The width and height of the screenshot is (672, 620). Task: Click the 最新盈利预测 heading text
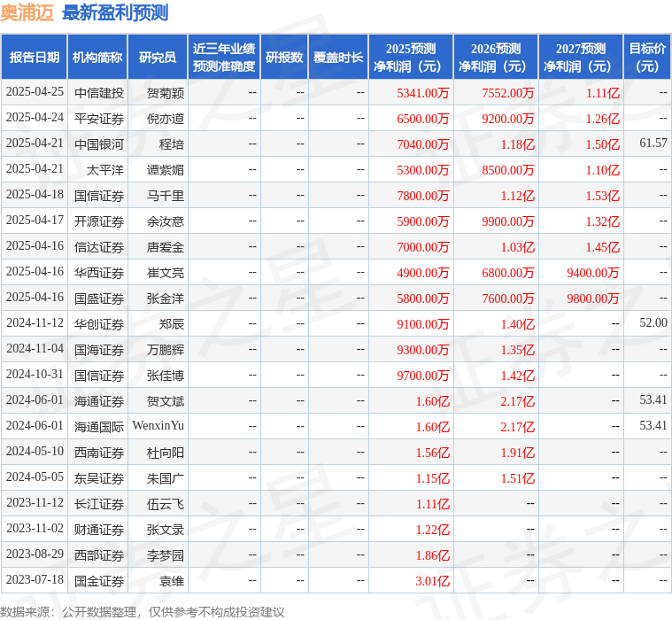(x=115, y=13)
